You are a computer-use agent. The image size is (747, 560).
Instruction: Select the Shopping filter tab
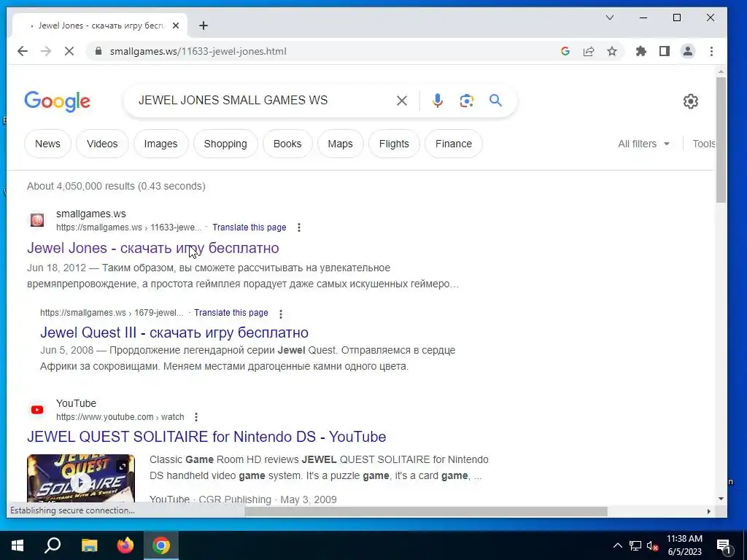pyautogui.click(x=225, y=144)
